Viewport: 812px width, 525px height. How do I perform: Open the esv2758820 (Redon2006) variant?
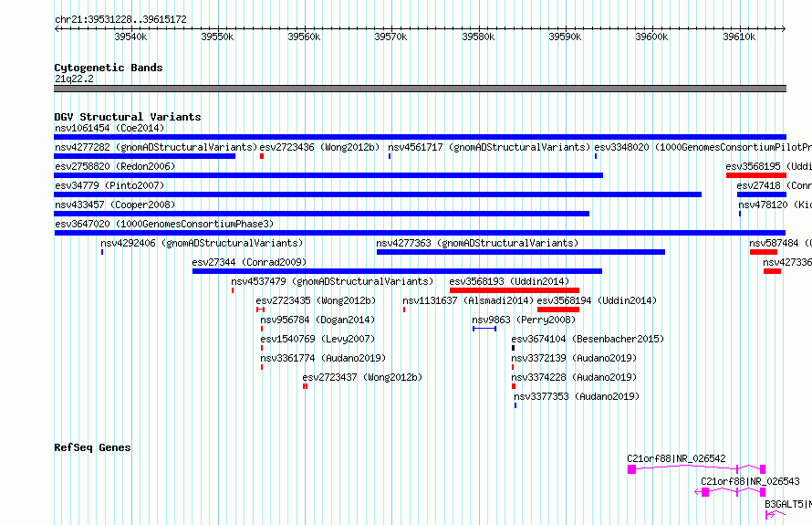click(115, 166)
